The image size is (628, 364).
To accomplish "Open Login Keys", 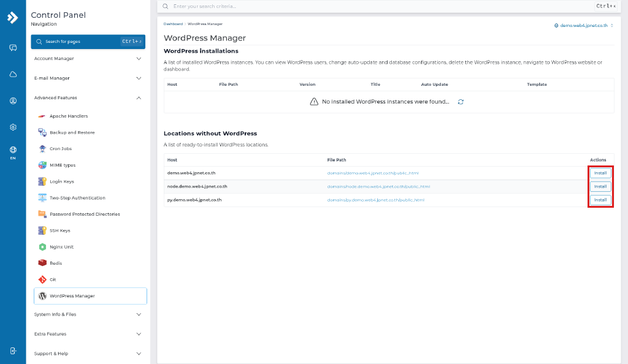I will [62, 181].
